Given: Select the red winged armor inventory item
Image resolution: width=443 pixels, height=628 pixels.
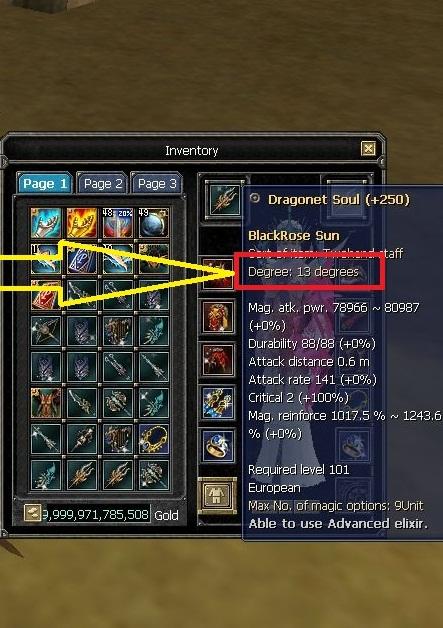Looking at the screenshot, I should click(46, 403).
